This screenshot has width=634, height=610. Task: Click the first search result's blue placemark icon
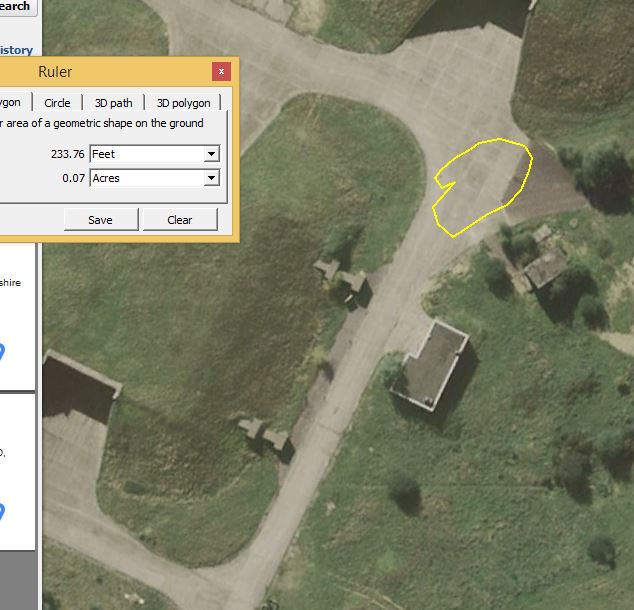(x=3, y=353)
